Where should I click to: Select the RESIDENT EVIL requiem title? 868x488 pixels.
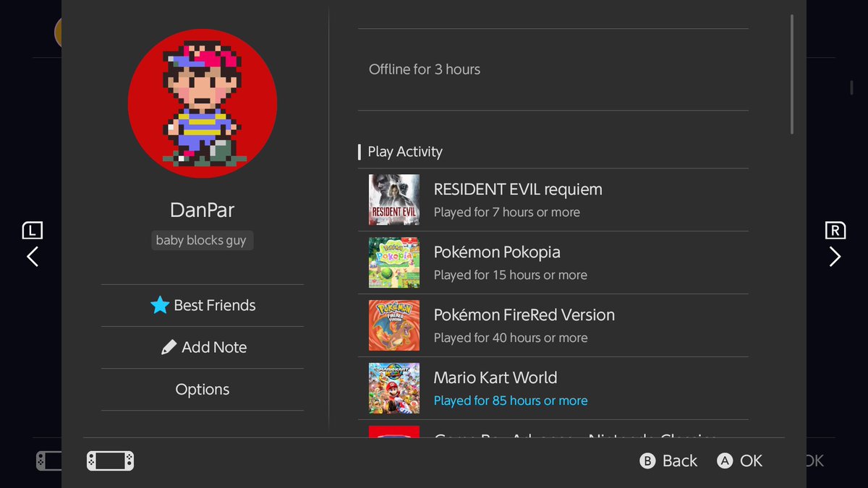[x=518, y=189]
